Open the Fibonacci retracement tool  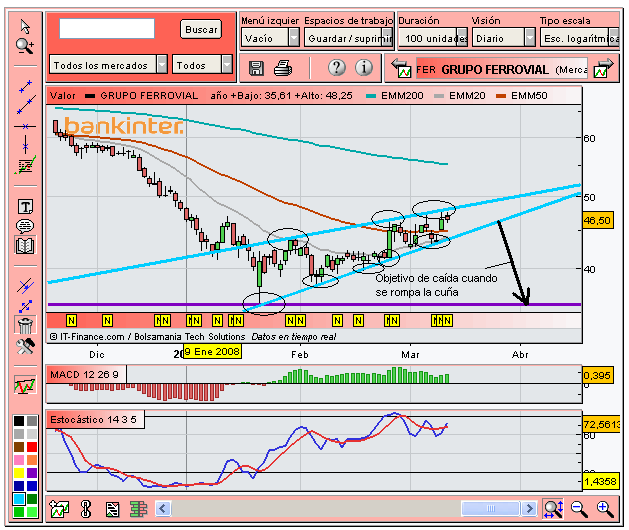point(25,165)
